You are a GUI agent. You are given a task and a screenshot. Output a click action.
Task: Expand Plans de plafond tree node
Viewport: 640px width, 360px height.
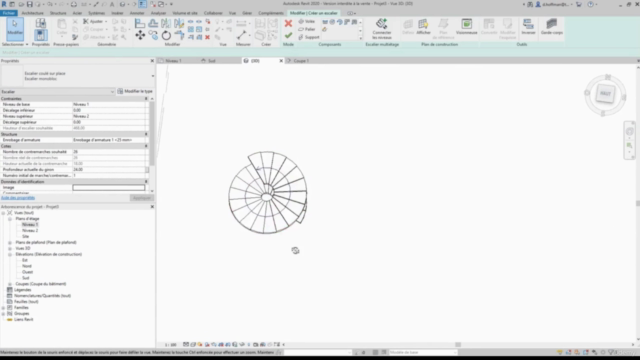click(x=10, y=242)
